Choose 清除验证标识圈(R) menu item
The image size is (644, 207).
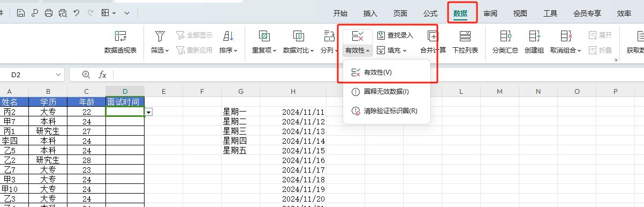click(x=387, y=111)
